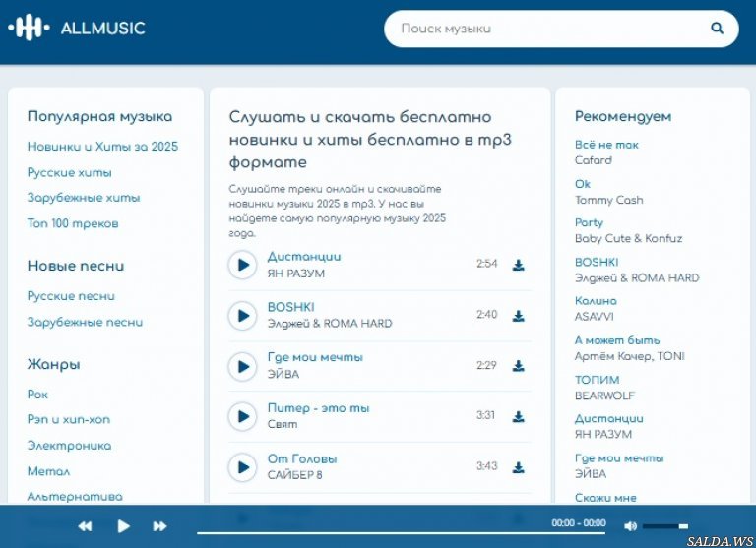Open the ALLMUSIC home text link
756x548 pixels.
pos(102,28)
